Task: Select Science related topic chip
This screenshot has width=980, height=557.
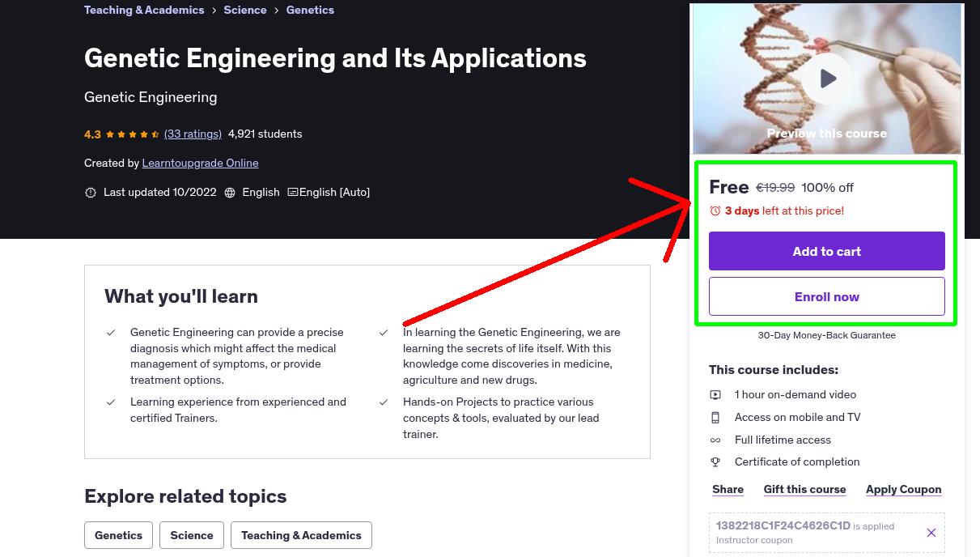Action: pos(192,535)
